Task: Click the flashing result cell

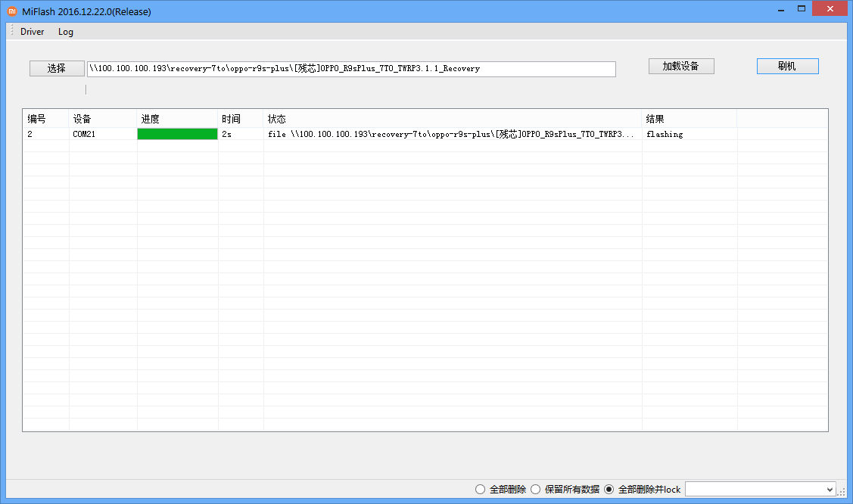Action: pyautogui.click(x=690, y=134)
